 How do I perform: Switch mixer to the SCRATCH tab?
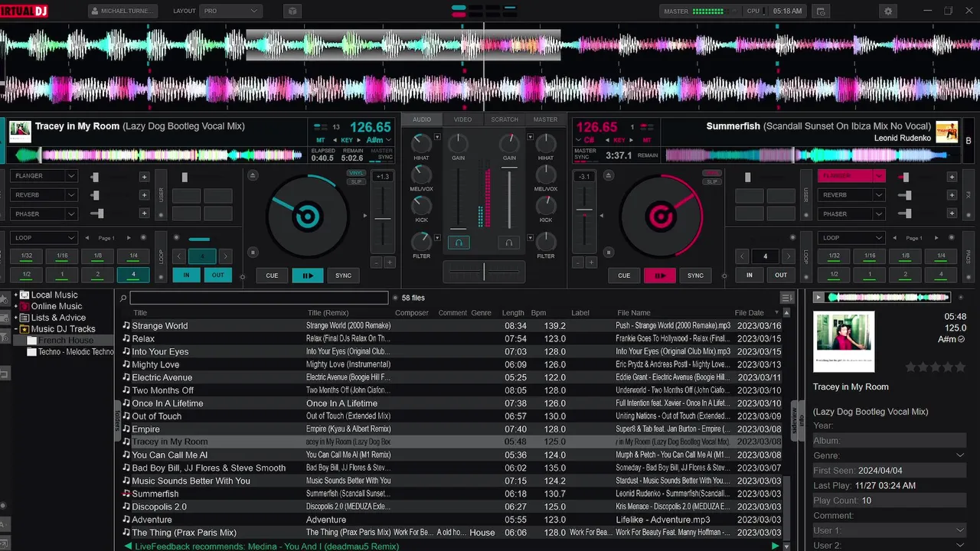(505, 119)
